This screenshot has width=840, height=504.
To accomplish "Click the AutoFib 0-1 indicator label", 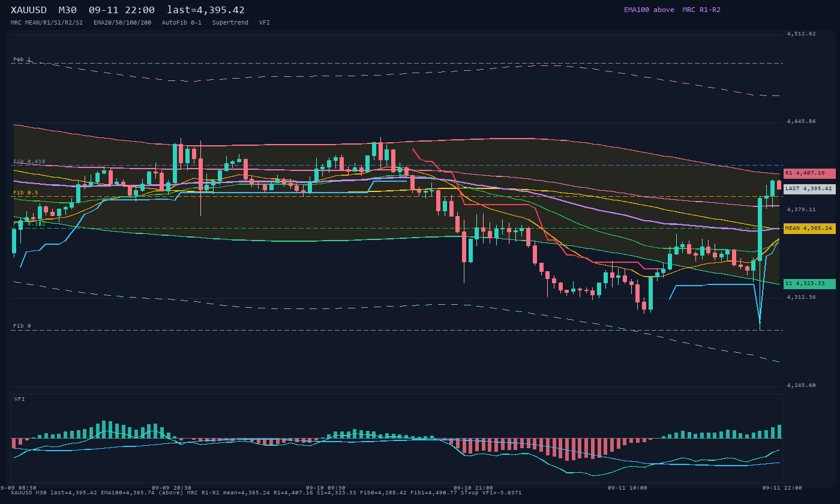I will click(x=182, y=23).
